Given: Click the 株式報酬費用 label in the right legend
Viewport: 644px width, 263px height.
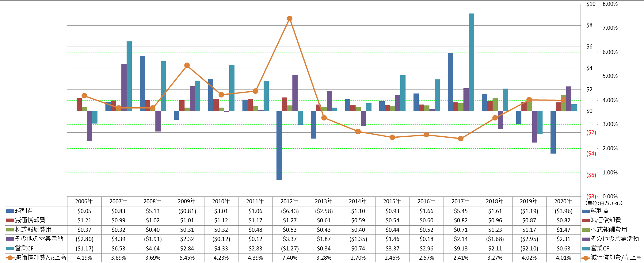Looking at the screenshot, I should (609, 230).
